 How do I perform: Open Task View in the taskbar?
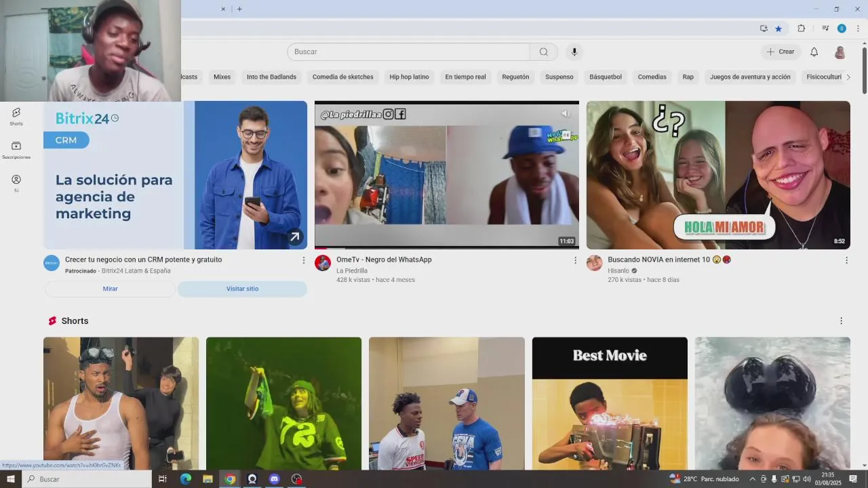(x=163, y=479)
